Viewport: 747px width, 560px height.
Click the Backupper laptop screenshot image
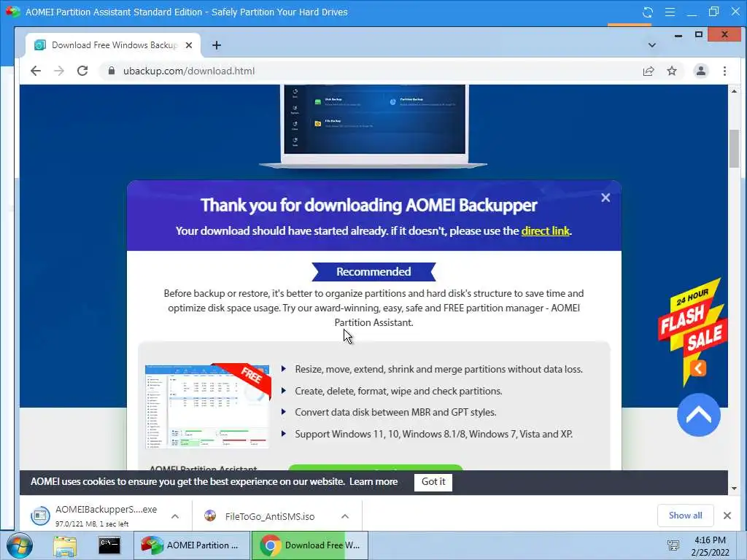(373, 125)
